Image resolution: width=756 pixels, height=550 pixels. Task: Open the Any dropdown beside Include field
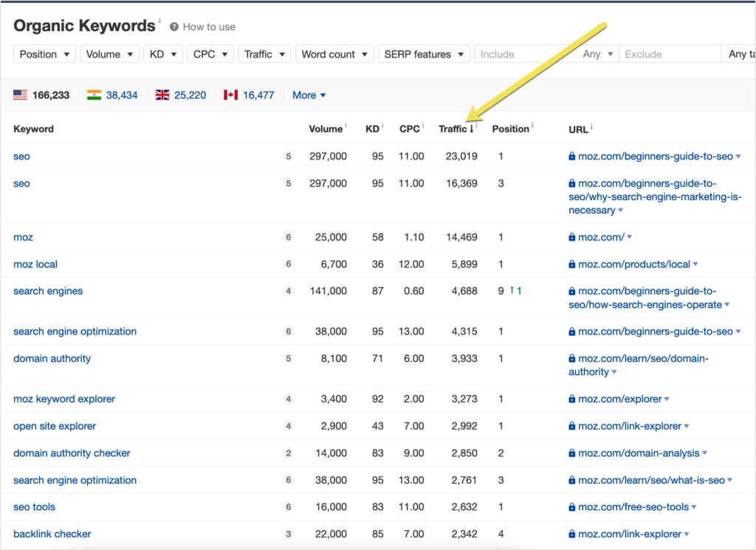(x=598, y=54)
